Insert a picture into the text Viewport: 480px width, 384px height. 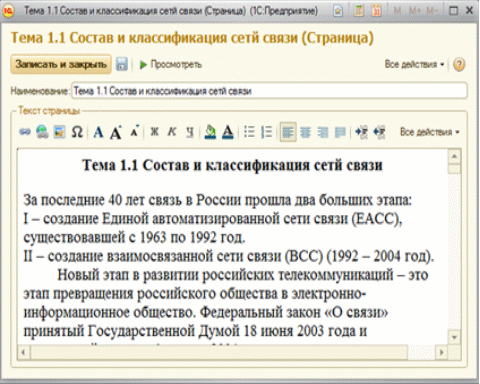point(59,132)
